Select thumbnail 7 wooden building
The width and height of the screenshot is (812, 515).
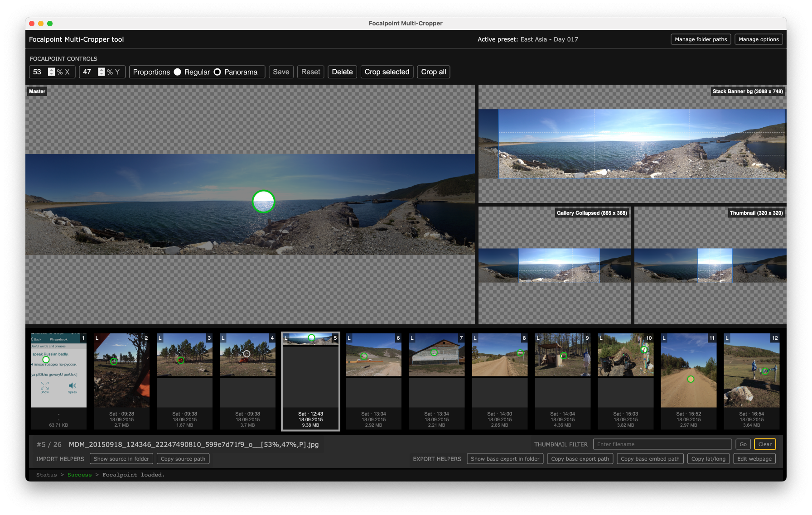coord(436,381)
